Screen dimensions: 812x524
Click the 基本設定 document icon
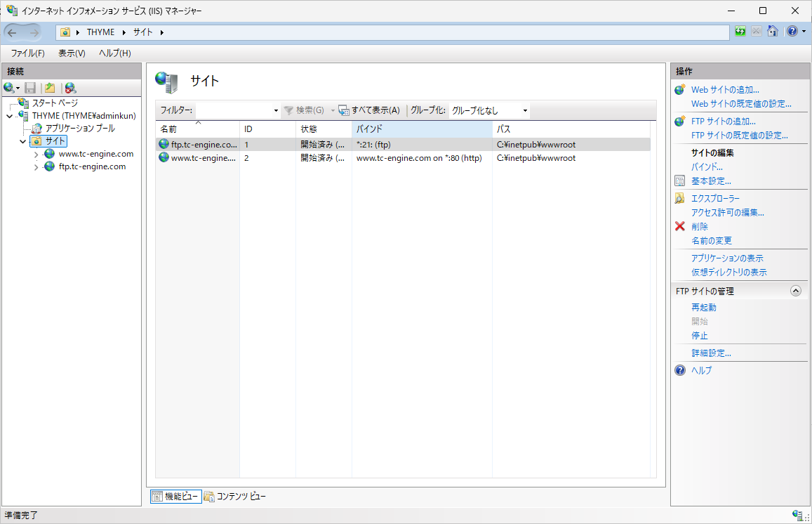(x=680, y=181)
